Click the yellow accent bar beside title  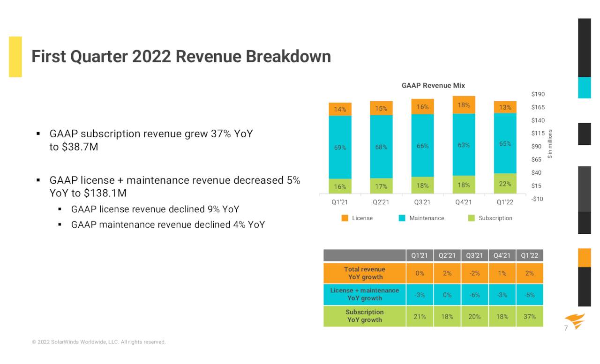click(15, 57)
